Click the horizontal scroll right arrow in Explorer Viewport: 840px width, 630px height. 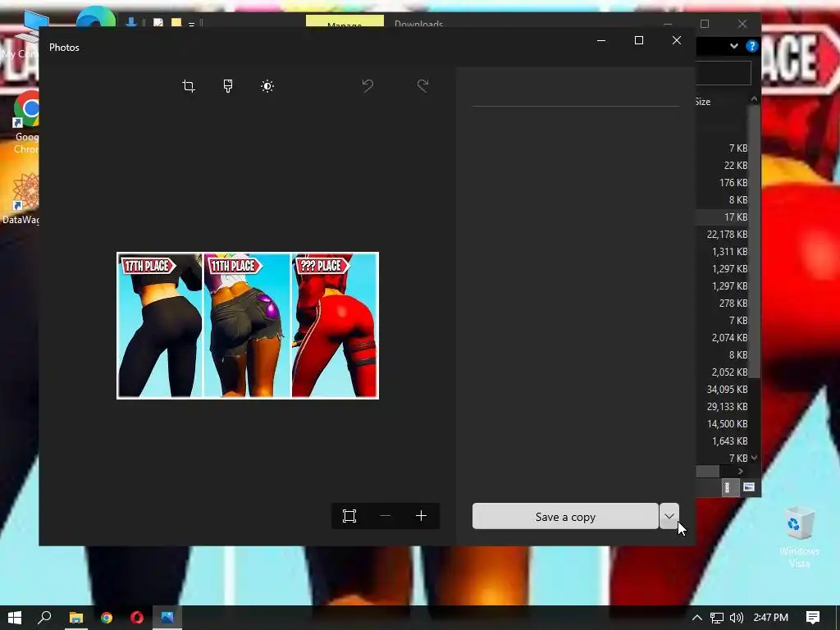(741, 472)
